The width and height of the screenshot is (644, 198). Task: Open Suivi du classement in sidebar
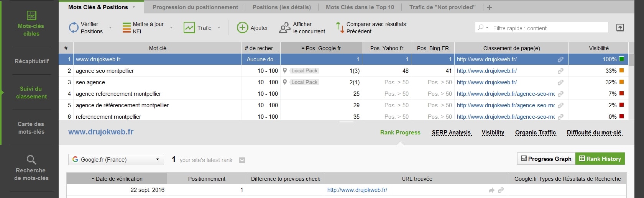[x=31, y=93]
